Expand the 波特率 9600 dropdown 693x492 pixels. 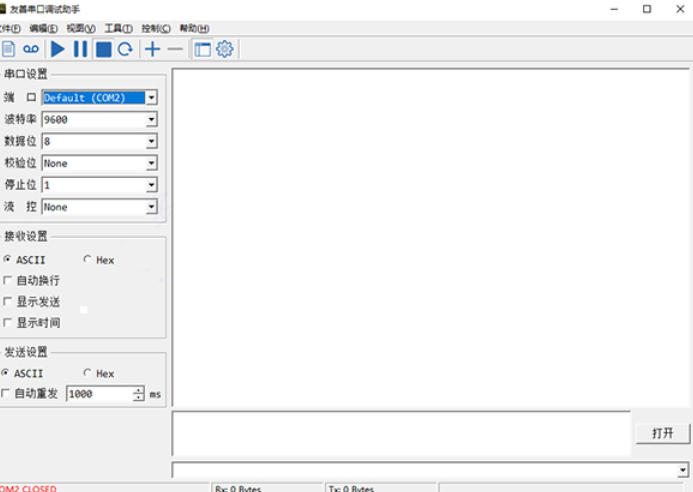(x=151, y=120)
